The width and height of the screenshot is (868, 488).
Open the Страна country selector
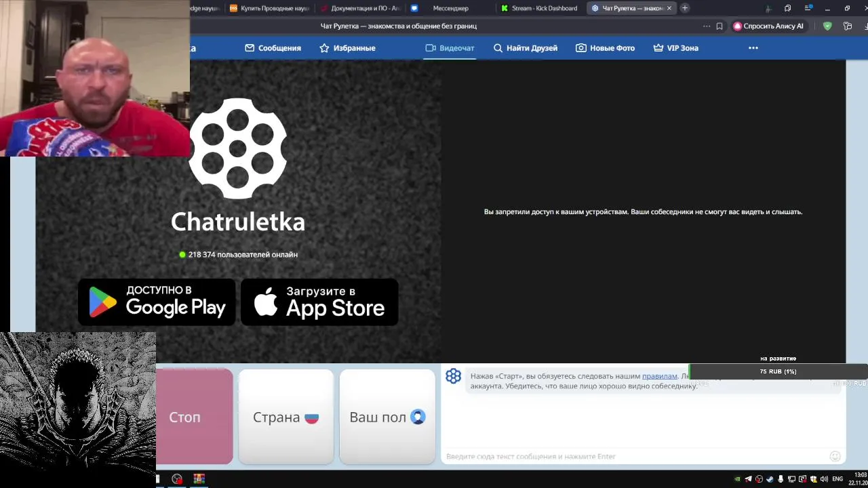point(286,417)
